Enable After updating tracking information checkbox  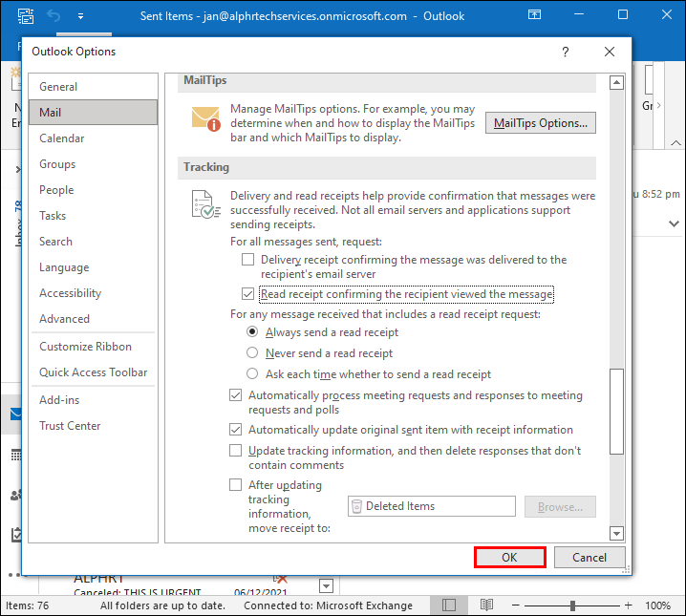click(235, 485)
